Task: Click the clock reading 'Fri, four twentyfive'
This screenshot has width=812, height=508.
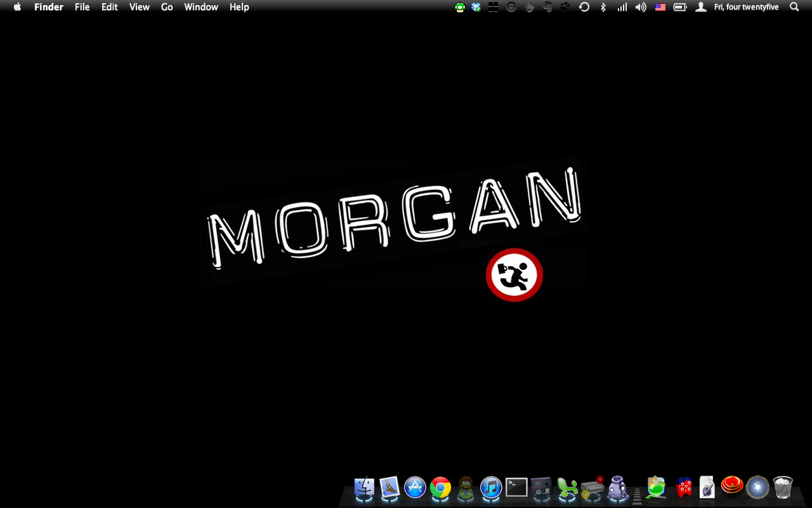Action: tap(747, 7)
